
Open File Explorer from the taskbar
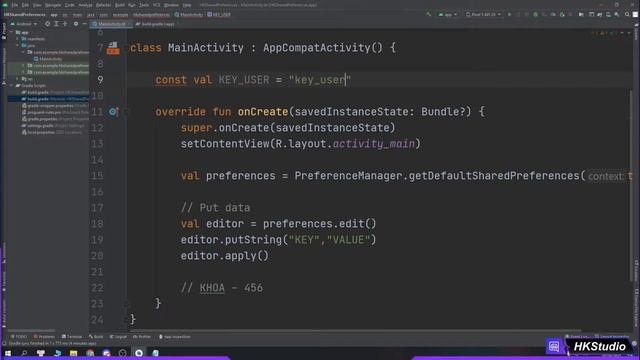[73, 353]
